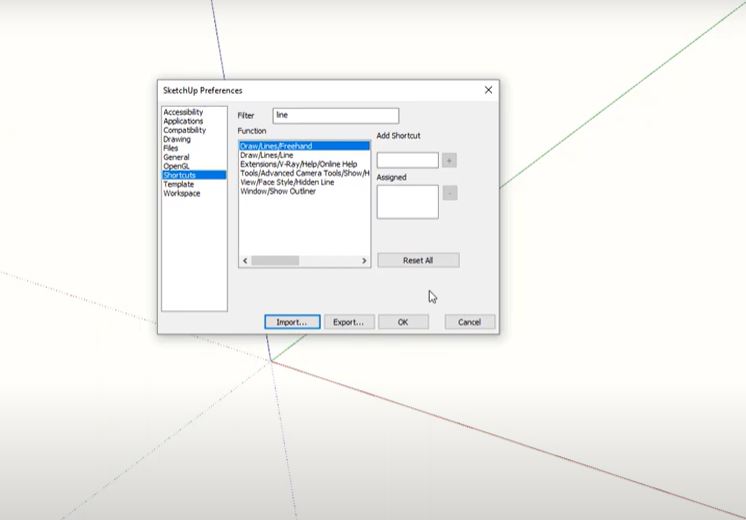Click the Import... button
746x520 pixels.
[292, 322]
